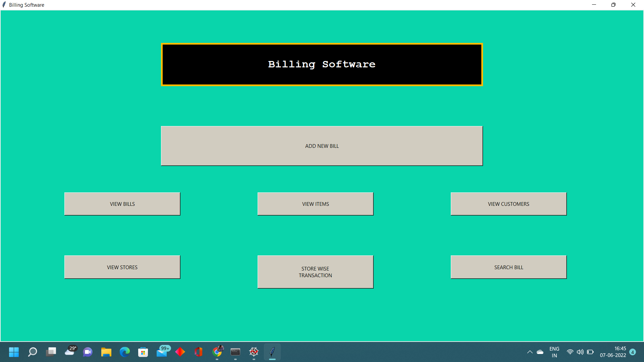
Task: Open File Explorer from the taskbar
Action: [106, 352]
